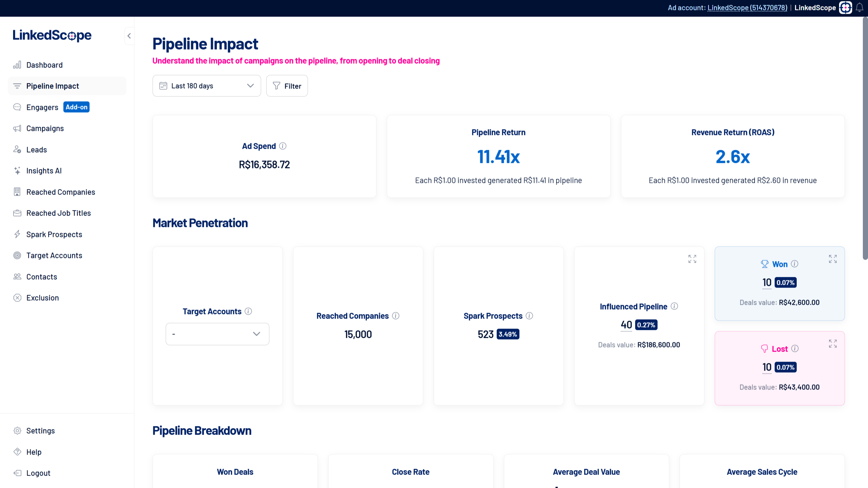Click the Won trophy icon
Screen dimensions: 868x488
click(x=765, y=264)
